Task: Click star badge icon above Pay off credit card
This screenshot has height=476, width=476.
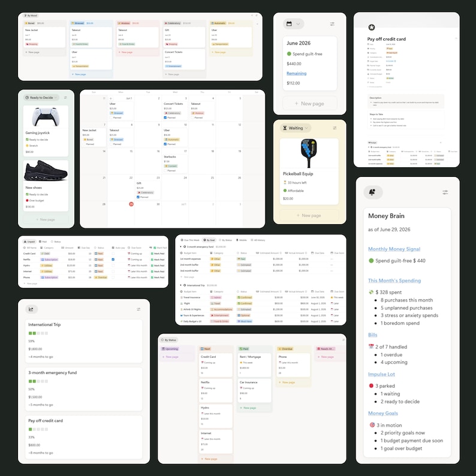Action: click(x=371, y=28)
